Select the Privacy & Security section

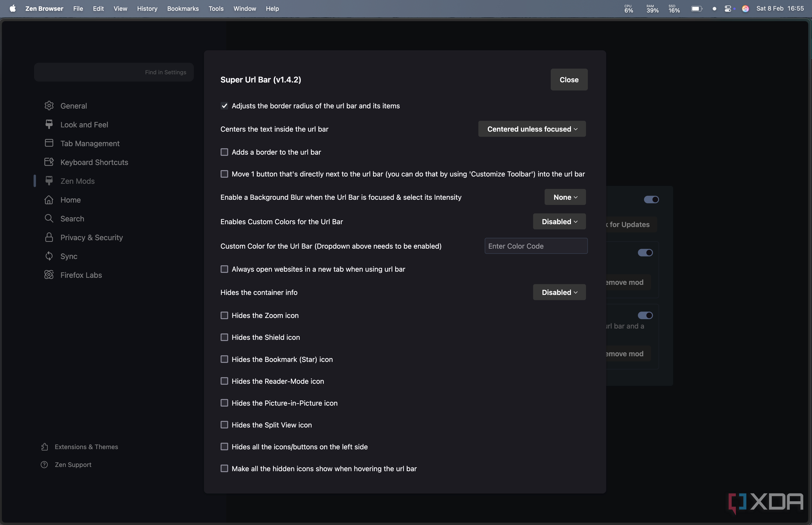(x=91, y=237)
